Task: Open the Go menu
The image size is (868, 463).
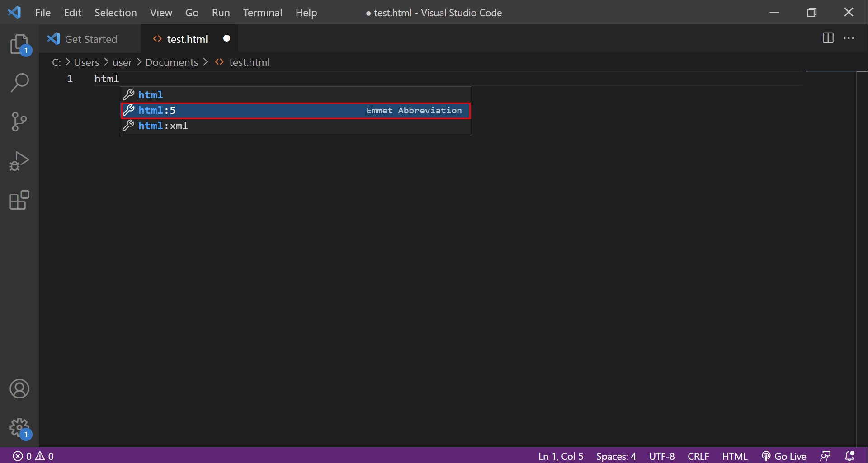Action: coord(192,13)
